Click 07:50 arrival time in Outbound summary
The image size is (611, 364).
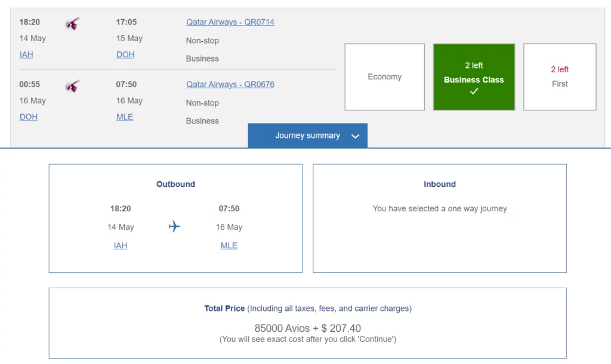click(229, 208)
